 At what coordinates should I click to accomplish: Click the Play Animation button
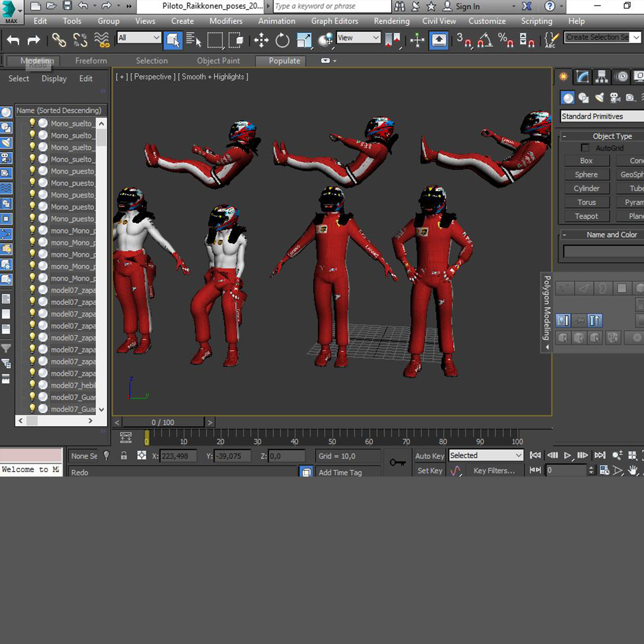coord(567,455)
